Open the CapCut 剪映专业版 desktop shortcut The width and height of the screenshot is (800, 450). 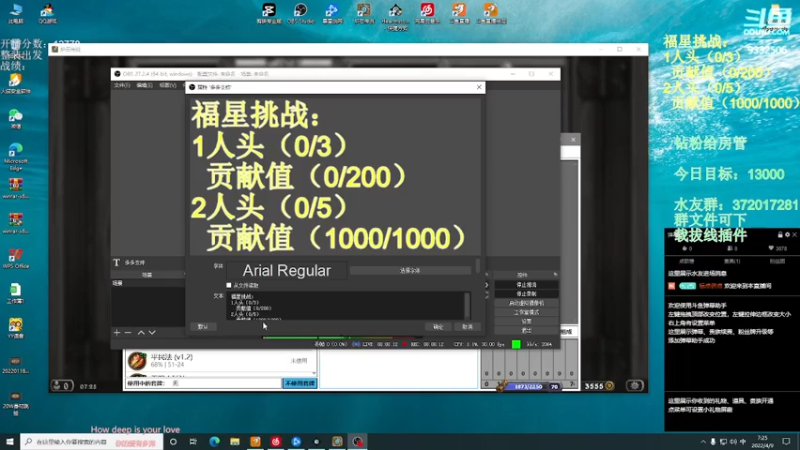click(x=269, y=13)
